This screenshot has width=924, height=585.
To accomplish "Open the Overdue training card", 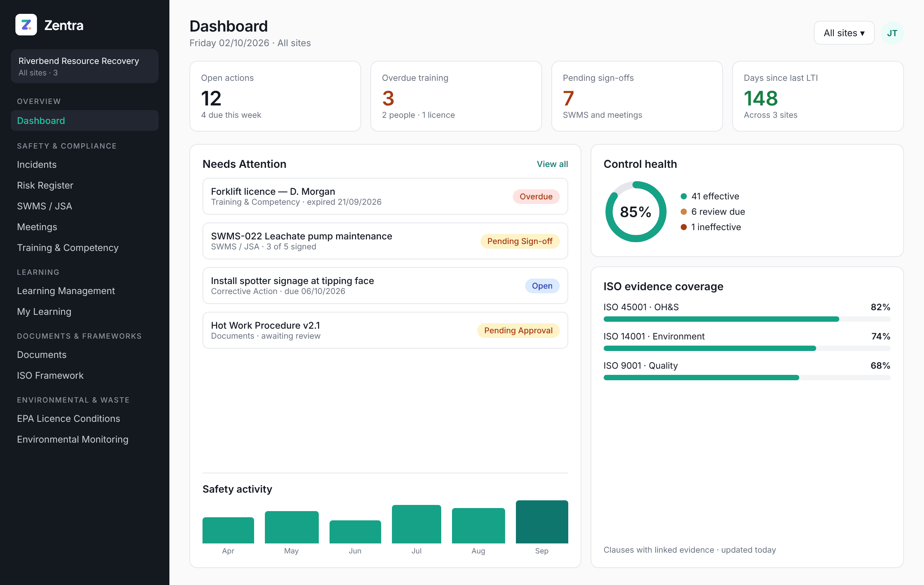I will pos(456,96).
